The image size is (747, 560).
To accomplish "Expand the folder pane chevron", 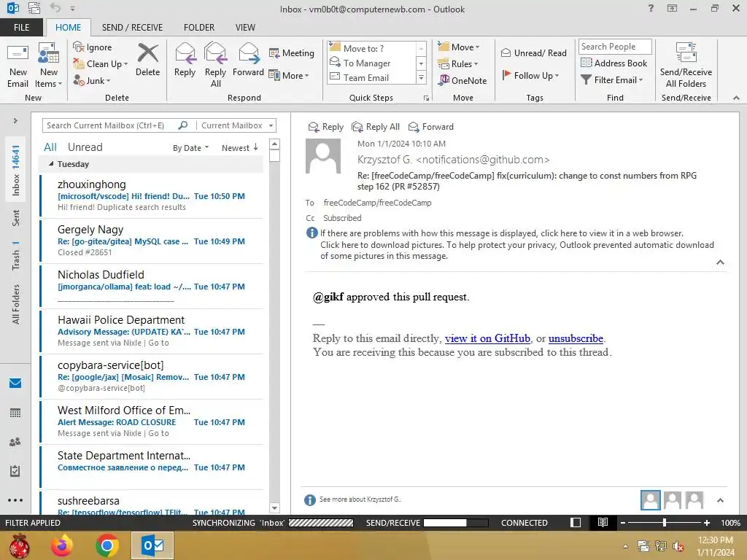I will [x=15, y=120].
